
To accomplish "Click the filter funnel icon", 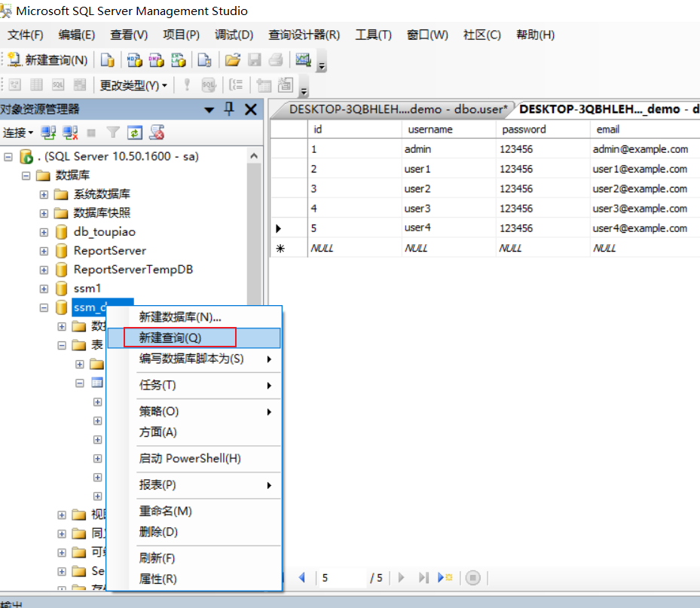I will click(x=113, y=133).
